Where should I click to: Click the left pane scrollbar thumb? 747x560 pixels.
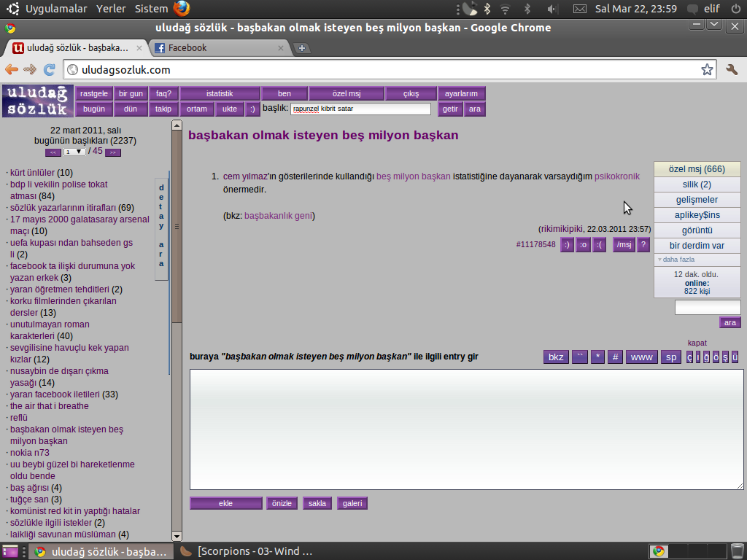coord(177,227)
